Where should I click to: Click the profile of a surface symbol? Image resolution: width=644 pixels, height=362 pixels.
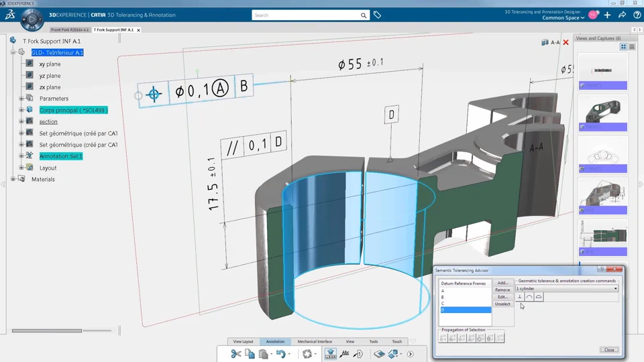(539, 297)
